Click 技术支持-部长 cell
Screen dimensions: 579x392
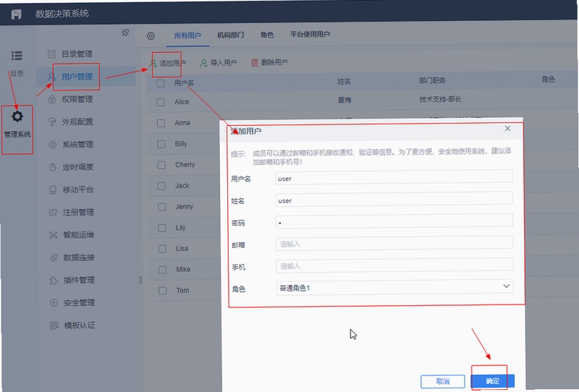pyautogui.click(x=440, y=99)
